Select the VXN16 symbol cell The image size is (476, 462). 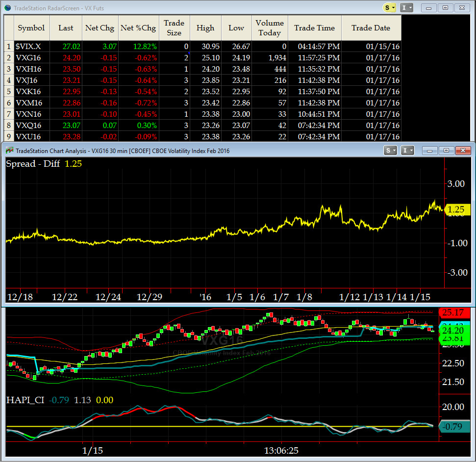pyautogui.click(x=32, y=114)
